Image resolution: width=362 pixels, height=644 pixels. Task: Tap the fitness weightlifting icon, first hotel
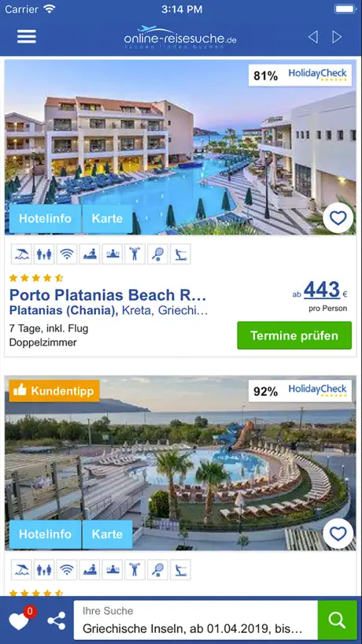click(135, 254)
